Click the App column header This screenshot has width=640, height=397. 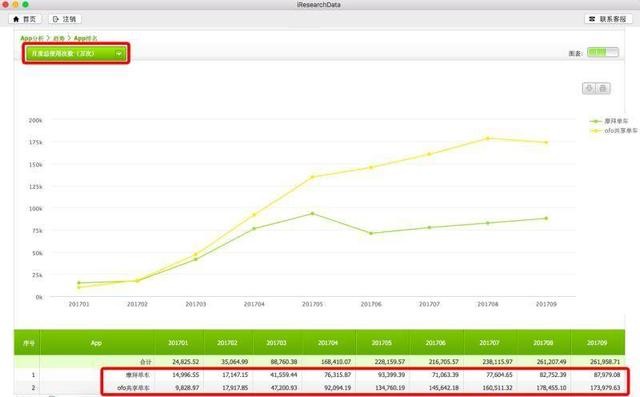tap(96, 343)
